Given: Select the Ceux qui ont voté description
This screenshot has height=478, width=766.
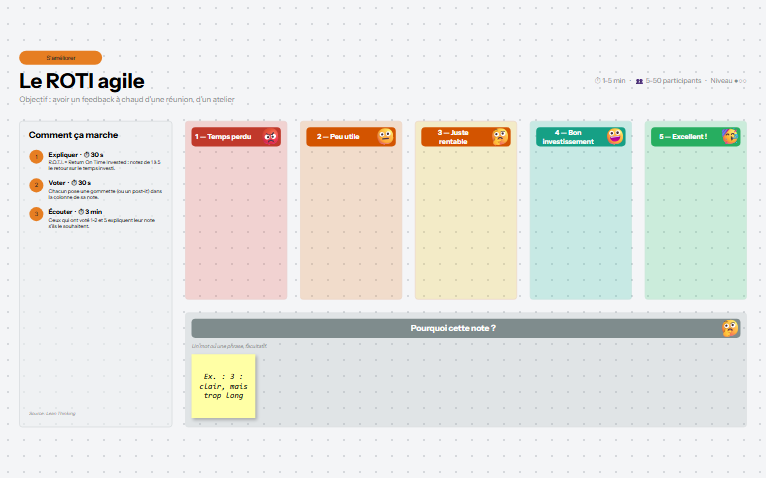Looking at the screenshot, I should tap(102, 223).
